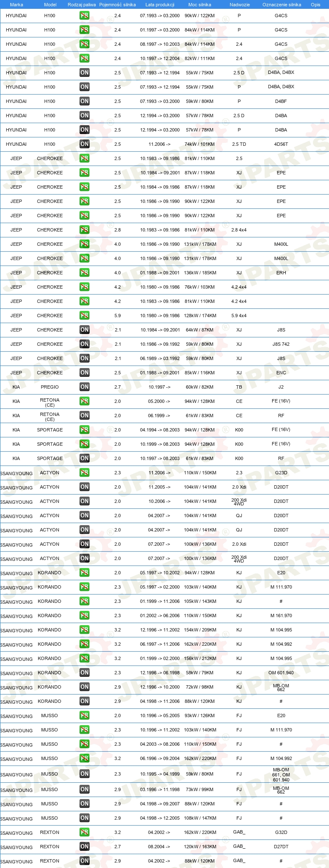The image size is (329, 868).
Task: Select the engine code cell ENC
Action: [281, 373]
